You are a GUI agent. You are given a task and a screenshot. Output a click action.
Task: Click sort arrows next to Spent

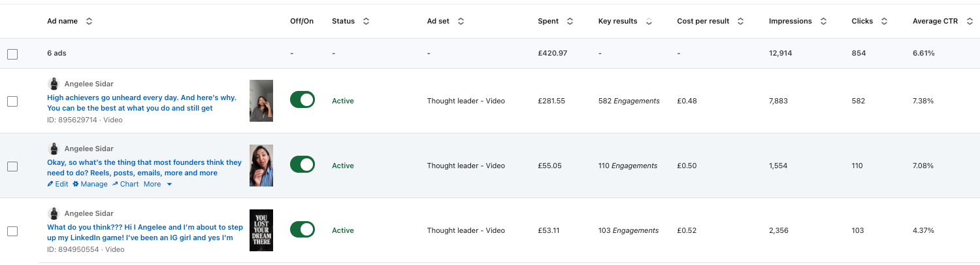pos(570,21)
